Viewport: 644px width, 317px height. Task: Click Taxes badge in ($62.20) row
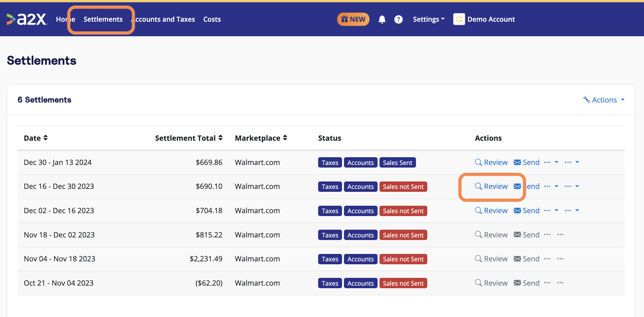pos(330,283)
